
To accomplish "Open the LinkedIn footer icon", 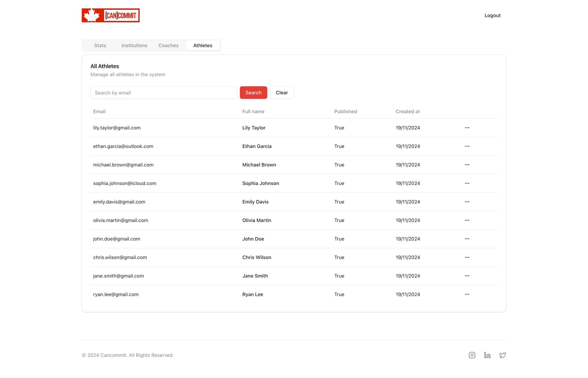I will [487, 355].
